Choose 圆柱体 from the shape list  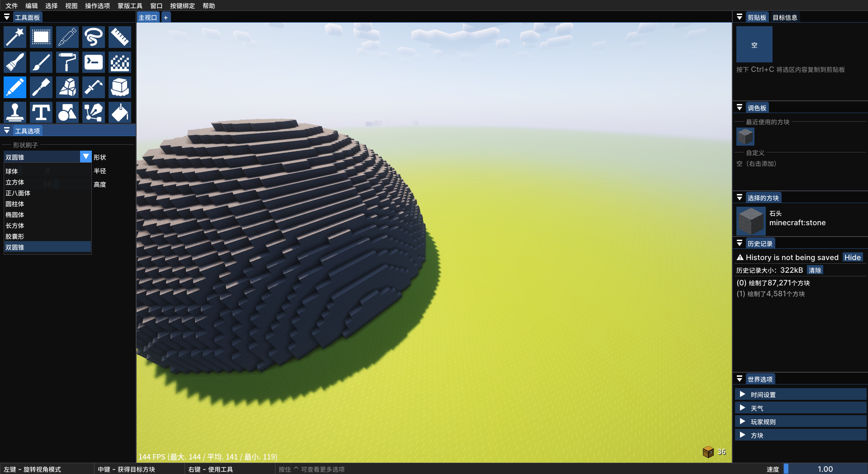(x=47, y=204)
